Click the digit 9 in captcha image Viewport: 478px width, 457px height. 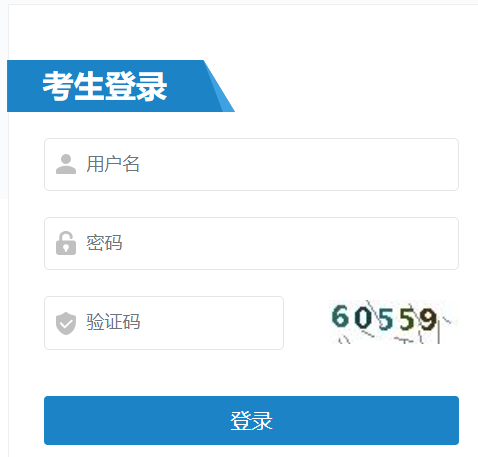(x=428, y=319)
